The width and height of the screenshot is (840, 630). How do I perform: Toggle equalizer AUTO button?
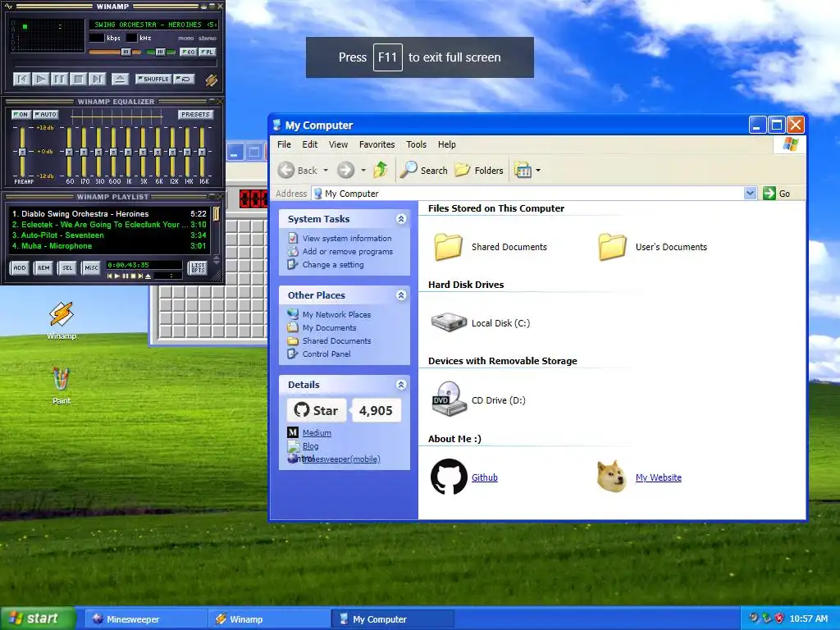(x=46, y=115)
